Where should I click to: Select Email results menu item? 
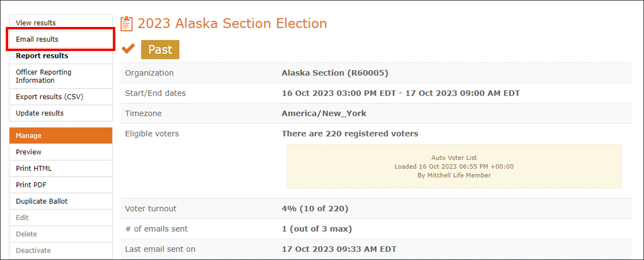click(x=61, y=39)
